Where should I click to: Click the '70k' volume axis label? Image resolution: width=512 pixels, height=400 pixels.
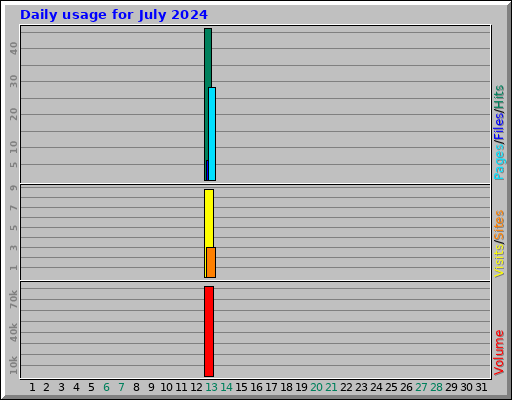tap(13, 299)
